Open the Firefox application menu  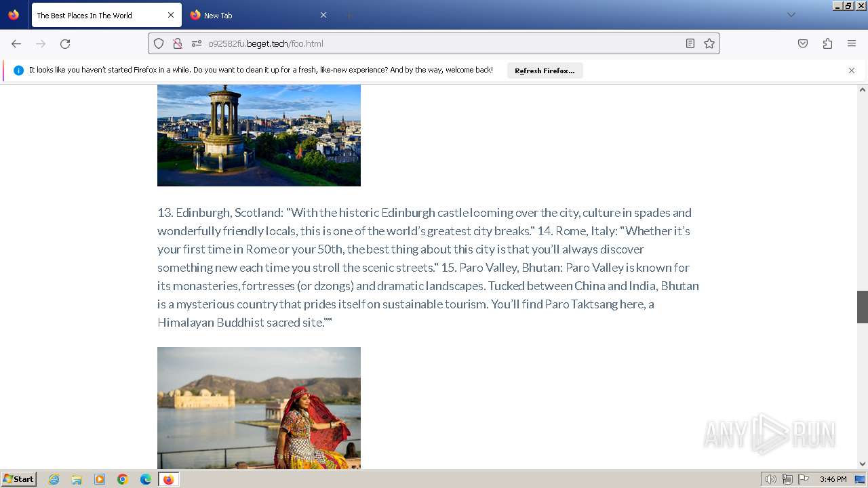pos(852,43)
